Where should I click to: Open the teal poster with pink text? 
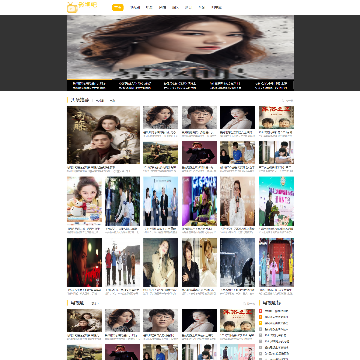(x=276, y=201)
